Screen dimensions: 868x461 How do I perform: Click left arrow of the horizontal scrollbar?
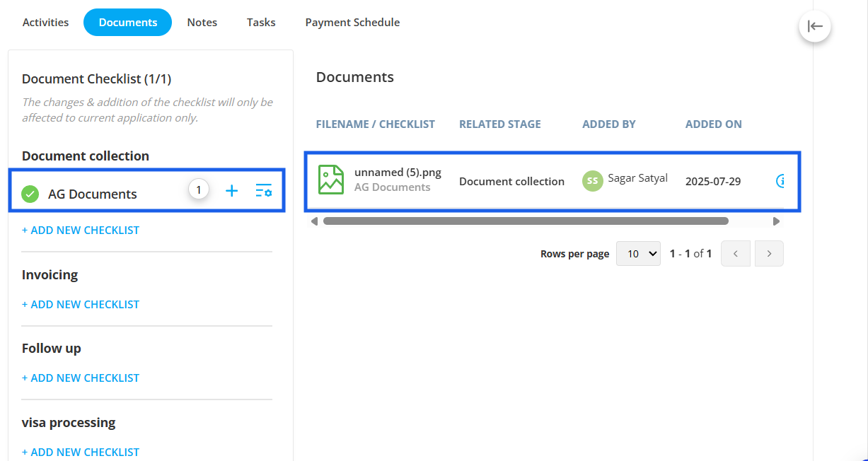(315, 221)
